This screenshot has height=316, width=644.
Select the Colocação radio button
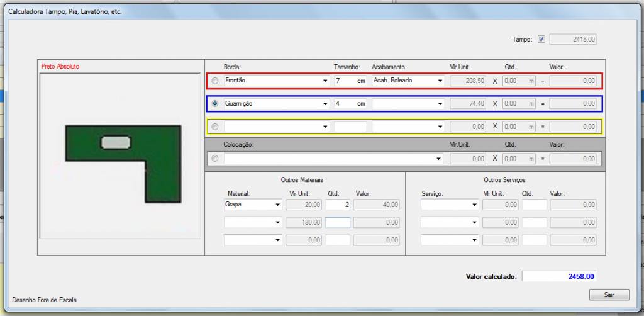[x=215, y=159]
